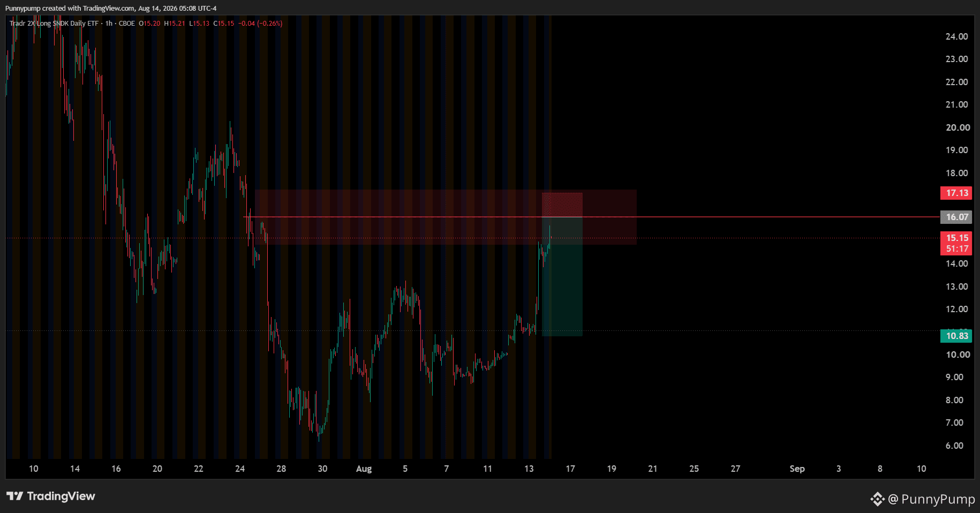Click the date label 19 on time axis
This screenshot has width=980, height=513.
point(612,469)
